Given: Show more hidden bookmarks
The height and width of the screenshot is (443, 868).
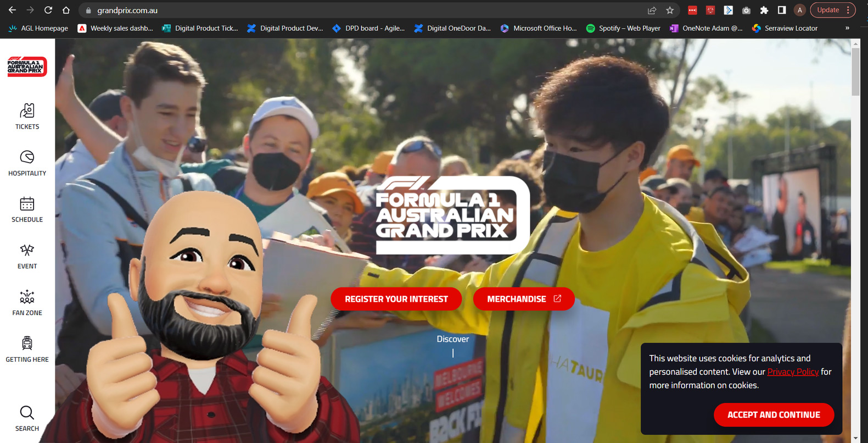Looking at the screenshot, I should pos(847,28).
